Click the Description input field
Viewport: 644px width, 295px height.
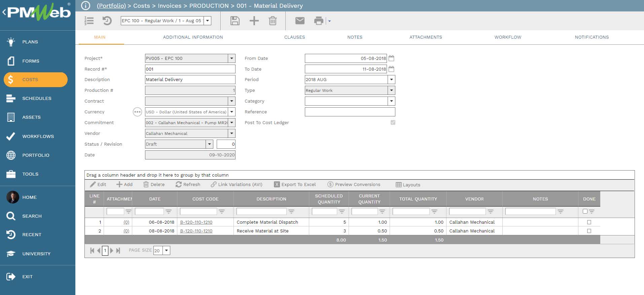pyautogui.click(x=190, y=79)
